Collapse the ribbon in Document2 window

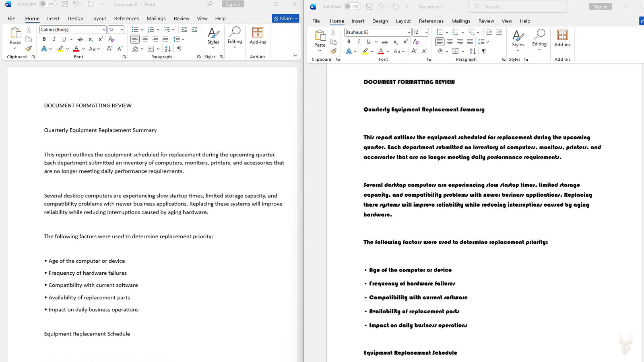[295, 56]
